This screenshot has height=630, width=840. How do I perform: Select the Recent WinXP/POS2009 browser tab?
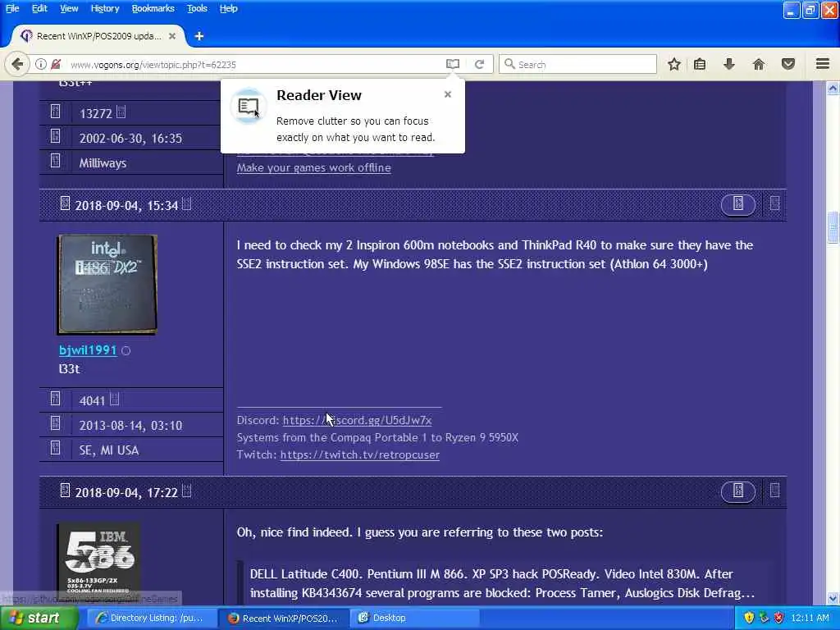coord(98,36)
